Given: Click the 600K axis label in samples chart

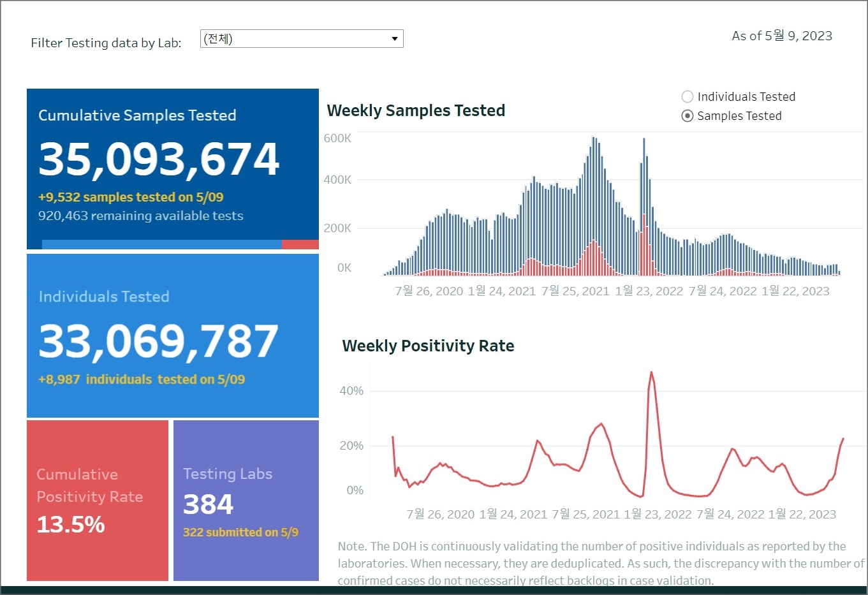Looking at the screenshot, I should click(337, 138).
